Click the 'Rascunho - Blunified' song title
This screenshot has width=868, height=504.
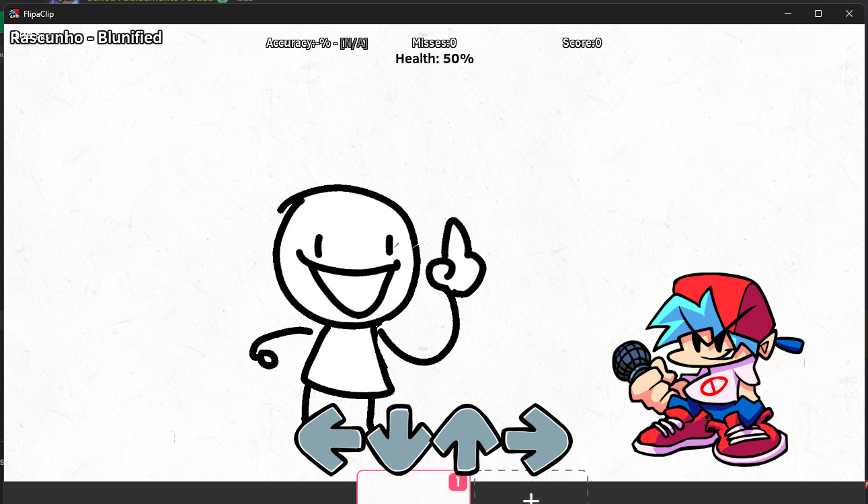pyautogui.click(x=86, y=37)
